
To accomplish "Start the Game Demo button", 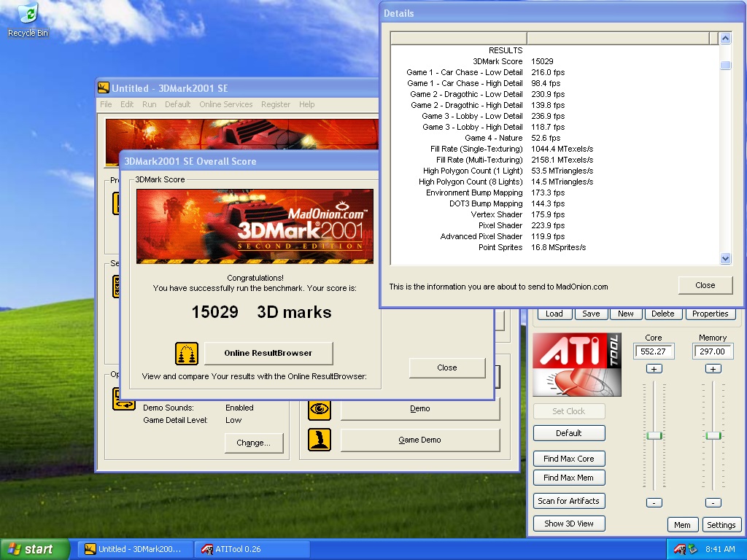I will [419, 440].
